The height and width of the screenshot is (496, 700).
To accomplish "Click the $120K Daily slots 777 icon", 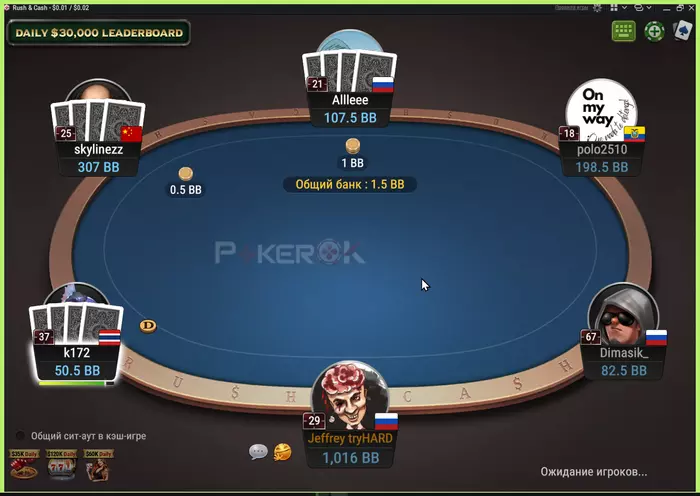I will [x=61, y=465].
